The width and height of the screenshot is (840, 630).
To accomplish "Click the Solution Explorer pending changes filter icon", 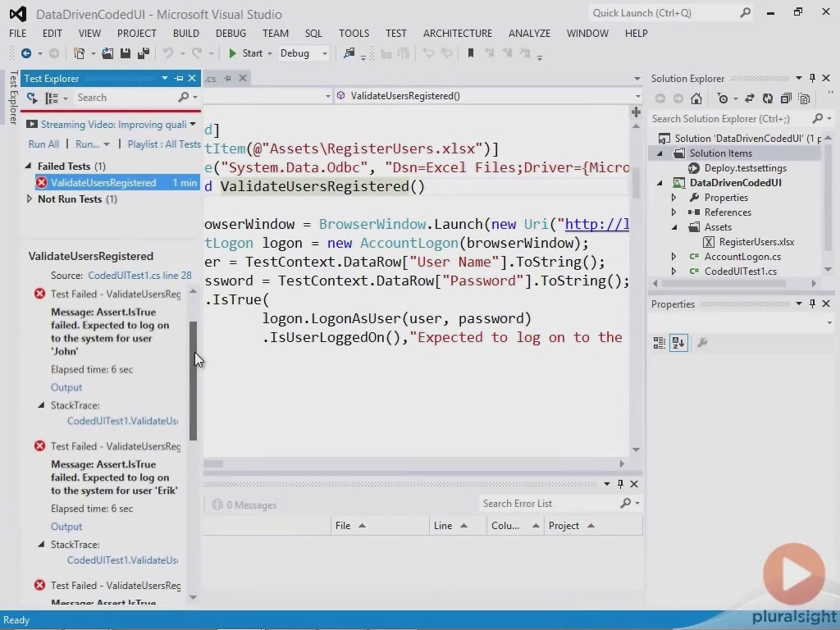I will (x=723, y=98).
